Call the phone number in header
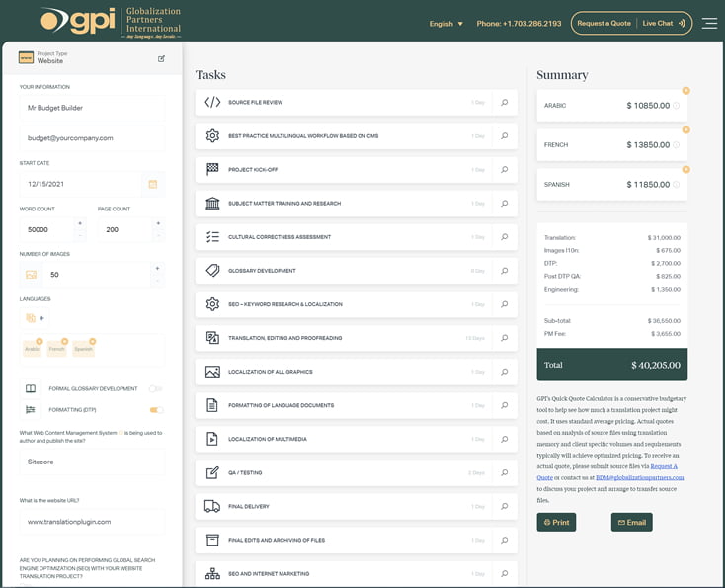Screen dimensions: 725x588 click(519, 24)
